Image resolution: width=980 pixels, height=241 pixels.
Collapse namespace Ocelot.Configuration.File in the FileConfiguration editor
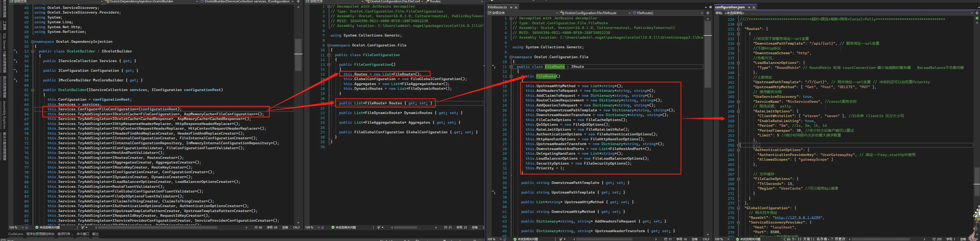point(329,45)
